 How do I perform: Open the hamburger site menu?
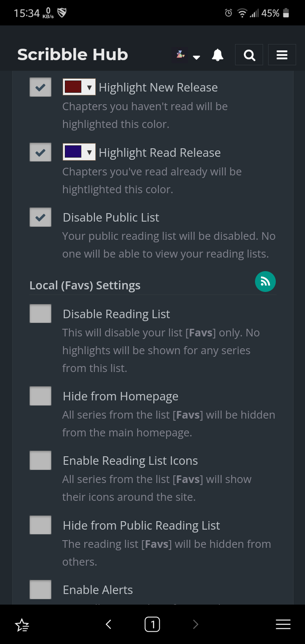click(x=282, y=55)
